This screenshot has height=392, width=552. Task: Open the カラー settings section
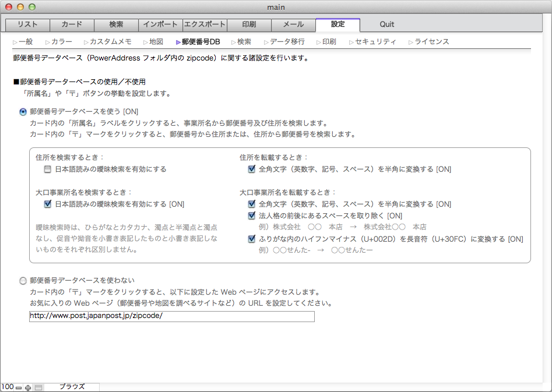62,42
